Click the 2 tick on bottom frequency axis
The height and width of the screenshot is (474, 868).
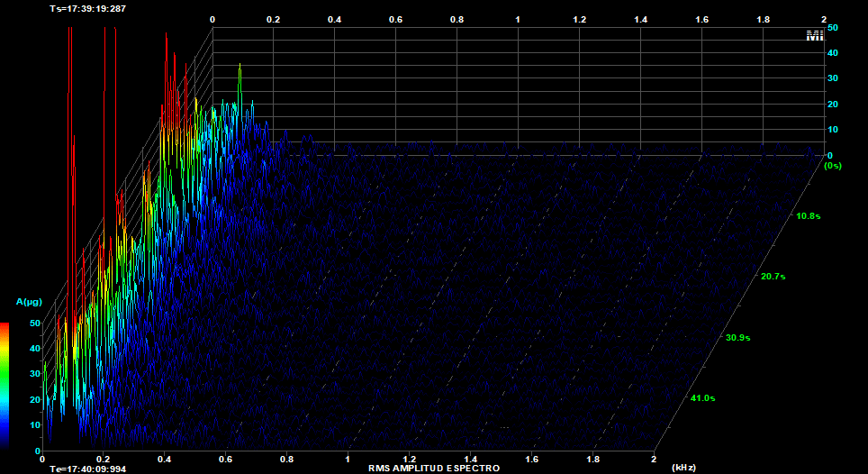(653, 460)
